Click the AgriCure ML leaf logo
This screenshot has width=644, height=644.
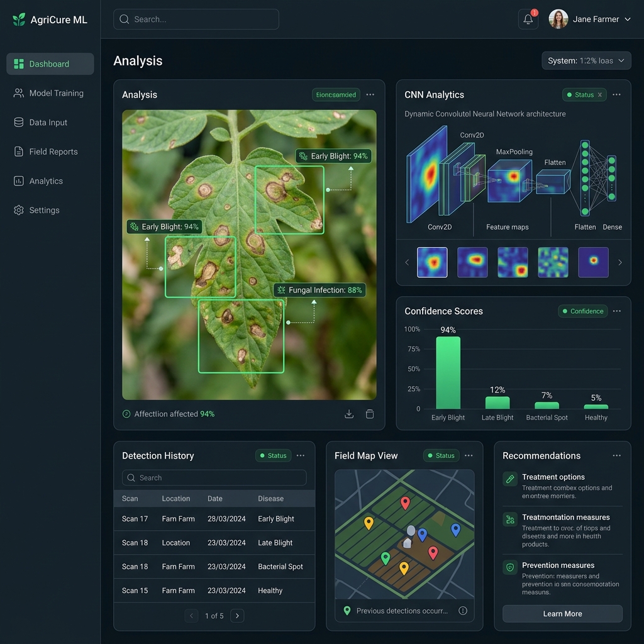point(19,19)
